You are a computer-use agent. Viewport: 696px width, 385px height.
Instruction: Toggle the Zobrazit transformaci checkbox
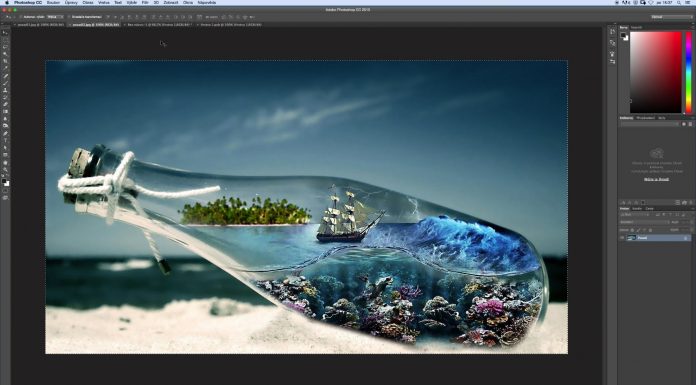coord(69,17)
